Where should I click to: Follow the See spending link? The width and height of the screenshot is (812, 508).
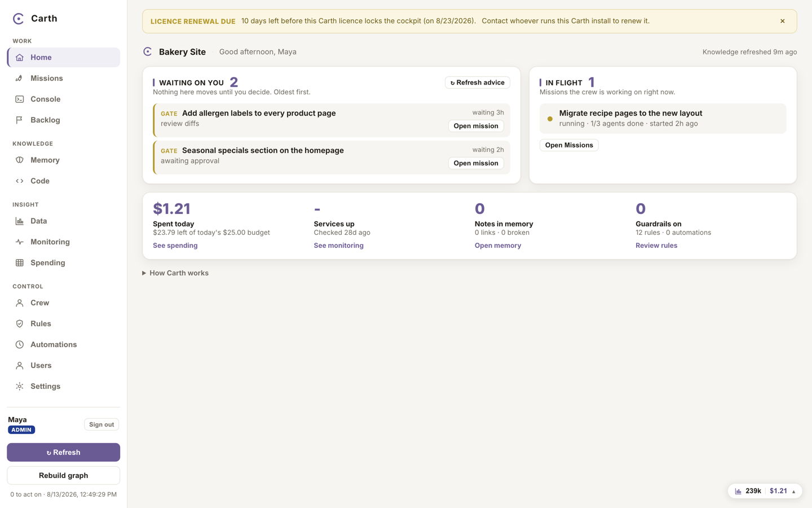(175, 246)
